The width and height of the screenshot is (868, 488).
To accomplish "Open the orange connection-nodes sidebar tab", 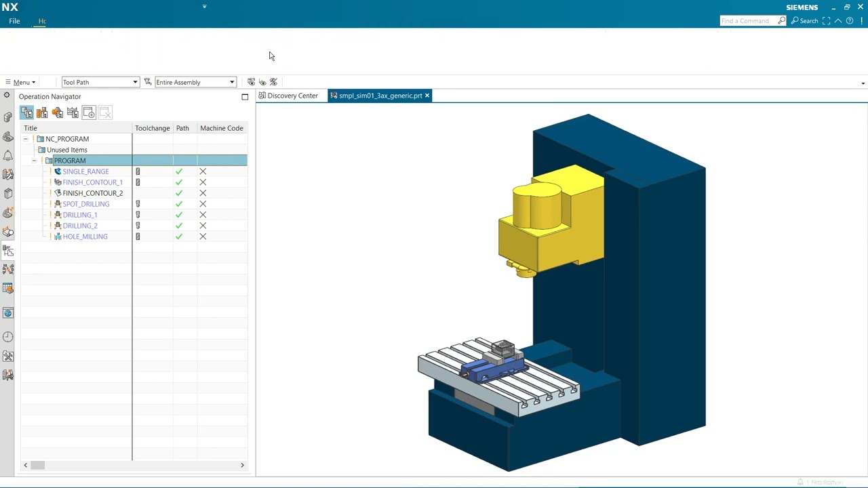I will pyautogui.click(x=8, y=269).
